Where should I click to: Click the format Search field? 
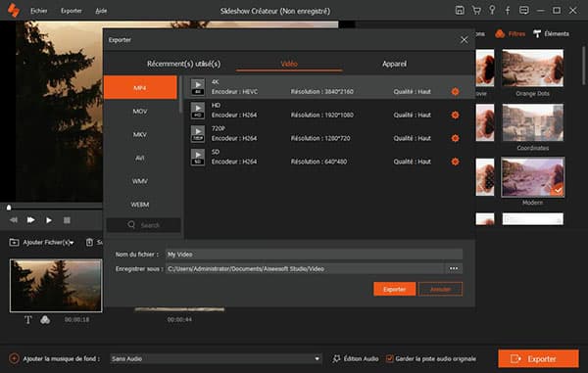(144, 225)
